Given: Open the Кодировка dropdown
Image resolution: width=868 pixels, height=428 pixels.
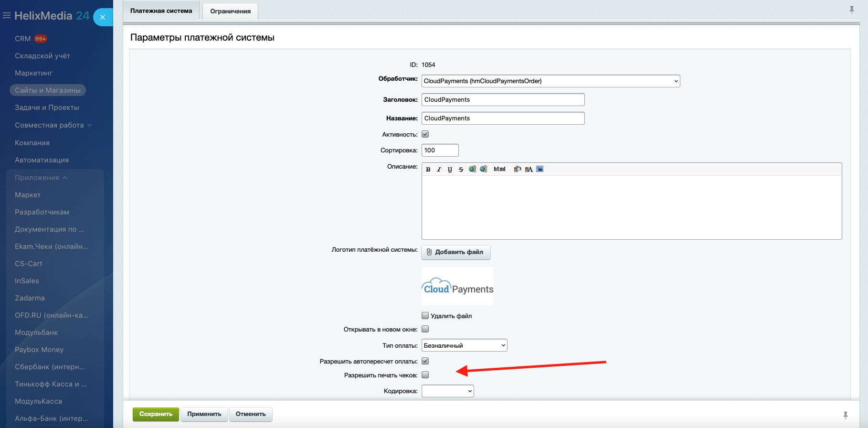Looking at the screenshot, I should pyautogui.click(x=447, y=391).
